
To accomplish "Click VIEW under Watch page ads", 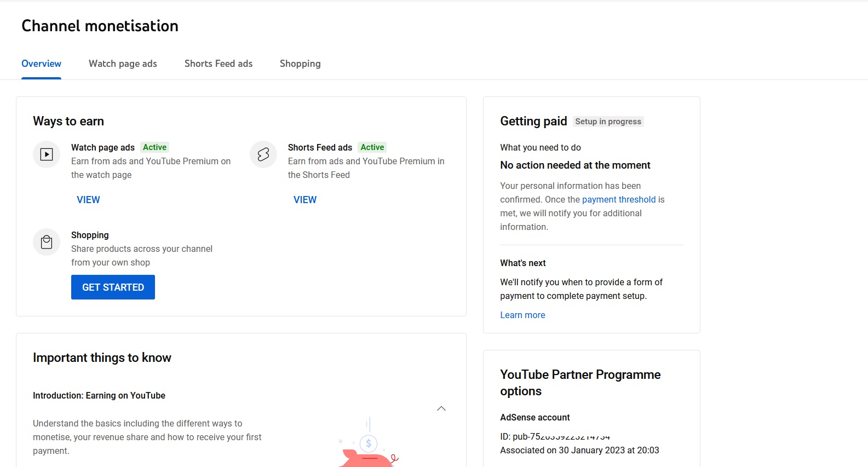I will pyautogui.click(x=88, y=200).
